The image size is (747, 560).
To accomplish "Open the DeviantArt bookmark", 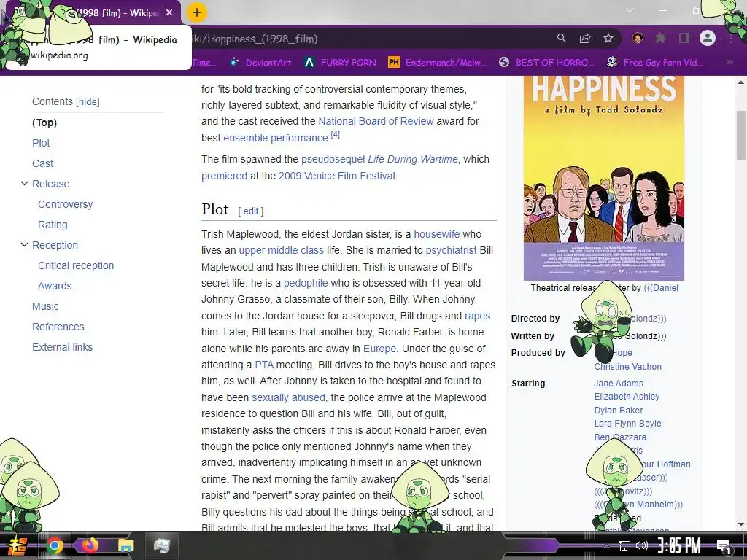I will (x=261, y=63).
